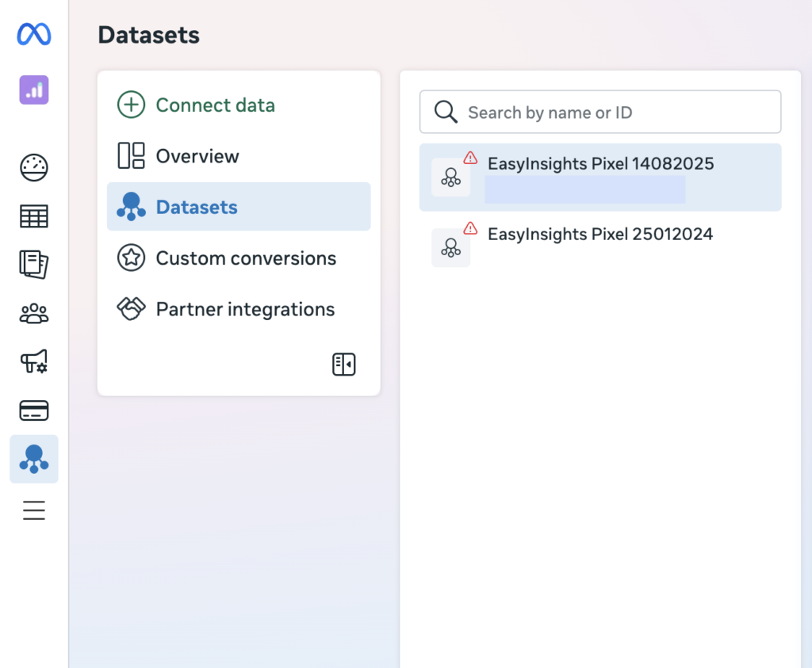Select Datasets in the navigation card
Viewport: 812px width, 668px height.
198,206
